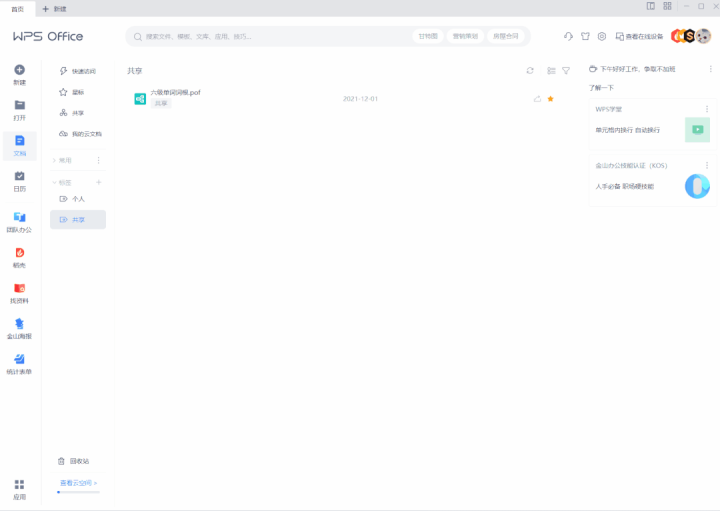Toggle the window layout panel icon
This screenshot has height=511, width=720.
pos(651,6)
